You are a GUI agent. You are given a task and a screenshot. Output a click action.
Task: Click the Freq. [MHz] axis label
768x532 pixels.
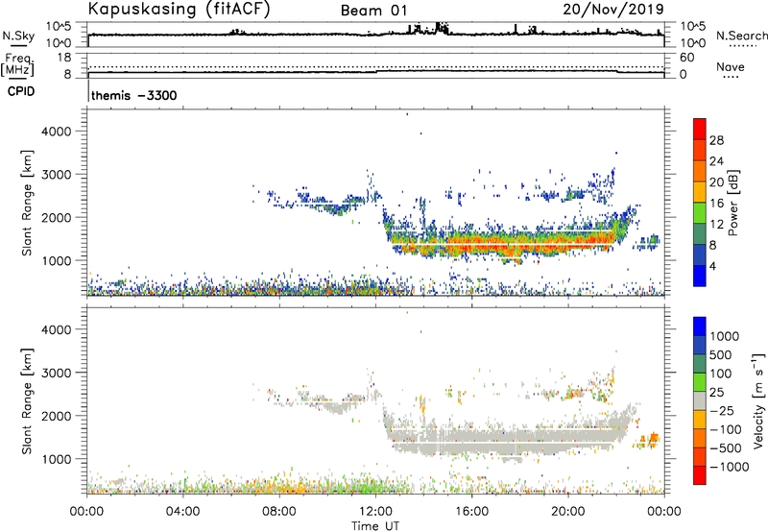pos(18,65)
